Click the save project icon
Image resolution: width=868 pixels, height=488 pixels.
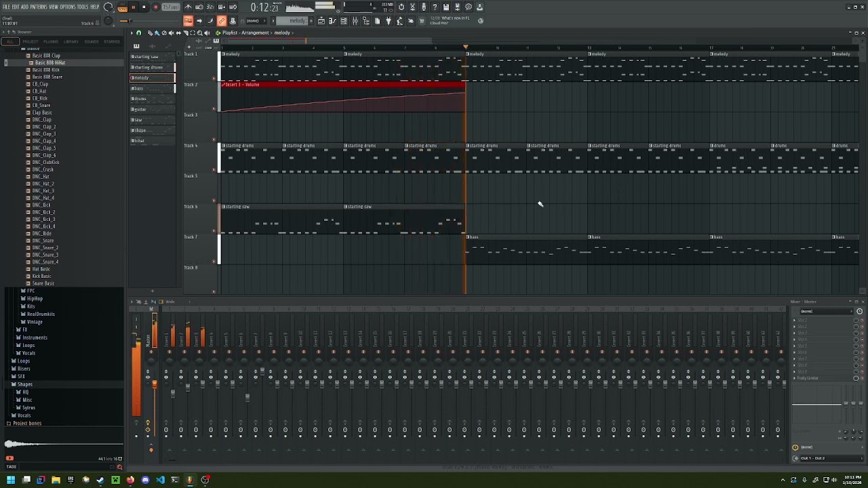point(446,7)
